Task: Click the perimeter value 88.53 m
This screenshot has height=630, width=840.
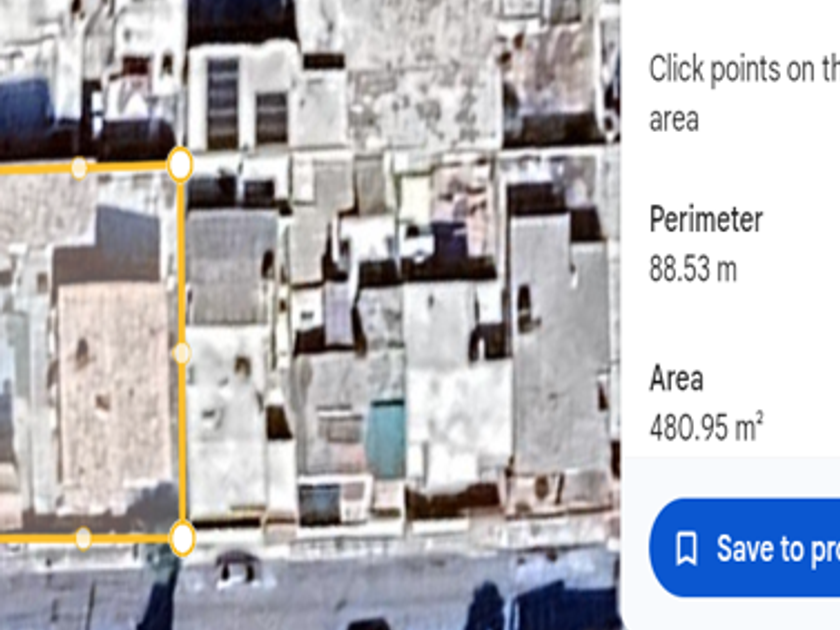Action: pyautogui.click(x=693, y=269)
